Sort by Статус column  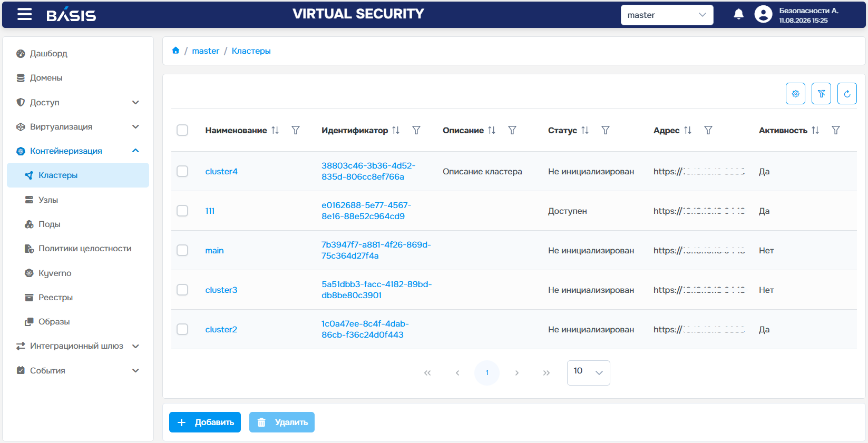click(585, 130)
